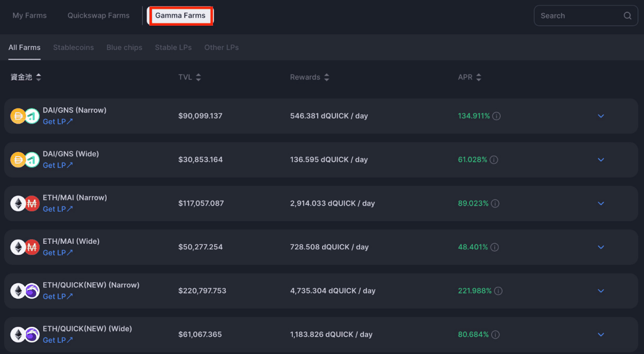The image size is (644, 354).
Task: Click the pool name DAI/GNS (Wide)
Action: tap(71, 154)
